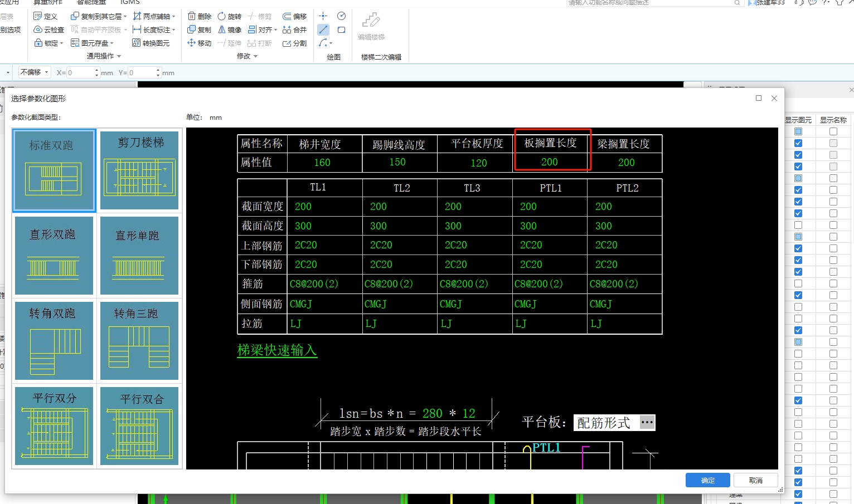
Task: Select the 镜像 mirror tool
Action: pyautogui.click(x=230, y=30)
